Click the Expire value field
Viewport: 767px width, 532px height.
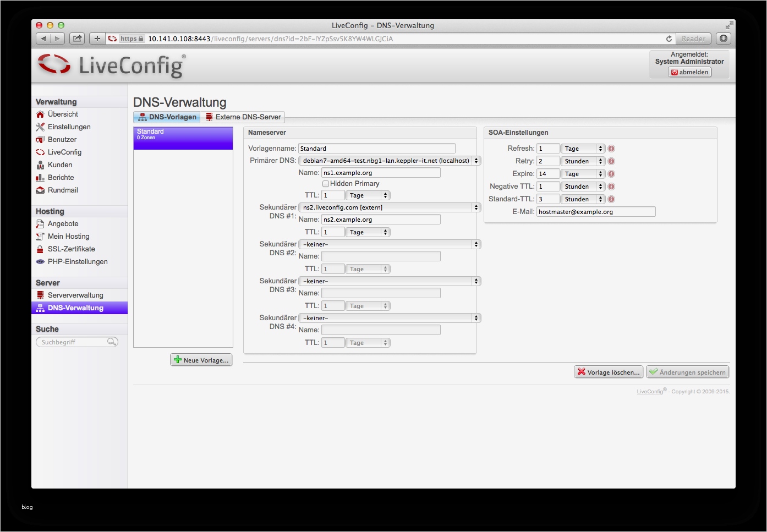click(549, 174)
